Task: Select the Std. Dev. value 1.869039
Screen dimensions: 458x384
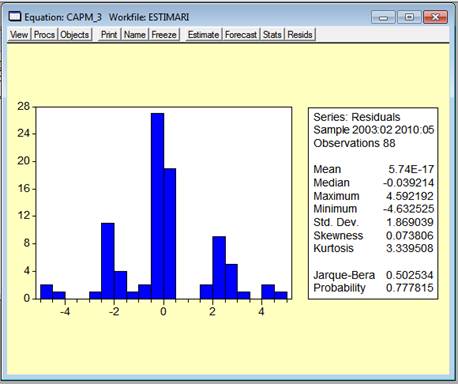Action: (x=410, y=222)
